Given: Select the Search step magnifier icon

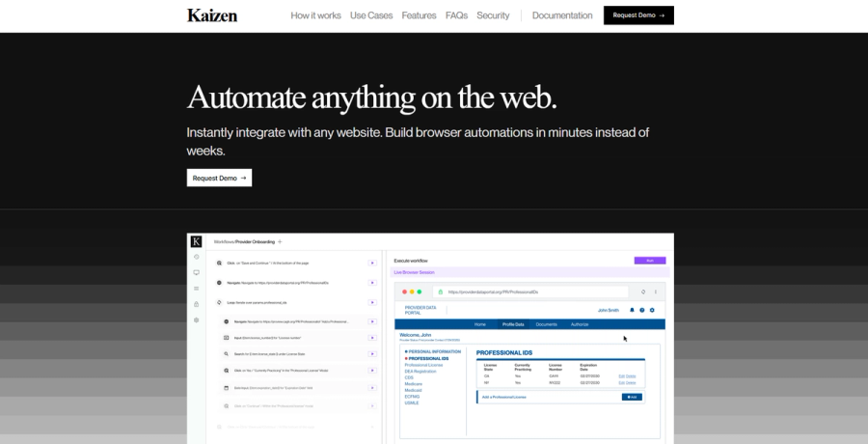Looking at the screenshot, I should 226,353.
